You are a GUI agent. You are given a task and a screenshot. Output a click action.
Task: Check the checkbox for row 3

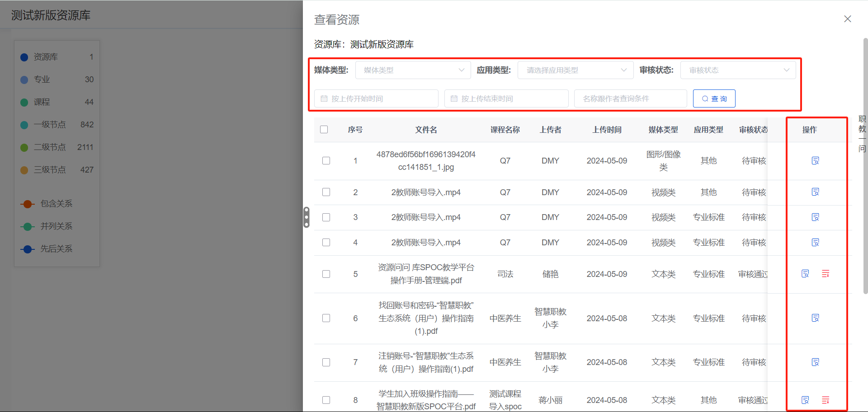coord(326,217)
